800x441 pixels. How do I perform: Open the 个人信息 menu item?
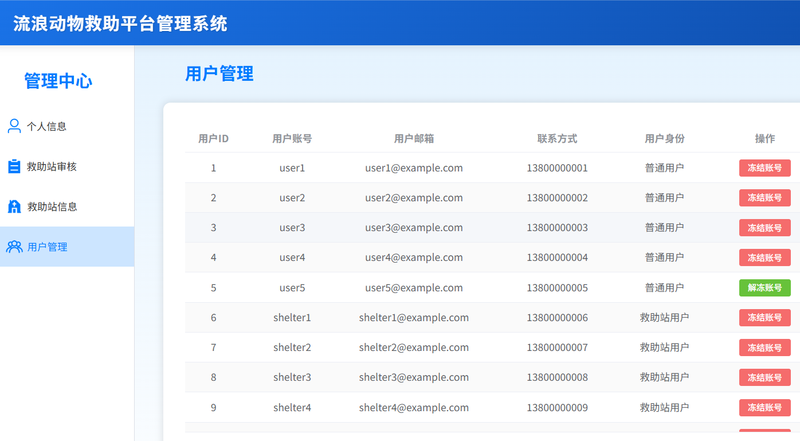tap(67, 126)
